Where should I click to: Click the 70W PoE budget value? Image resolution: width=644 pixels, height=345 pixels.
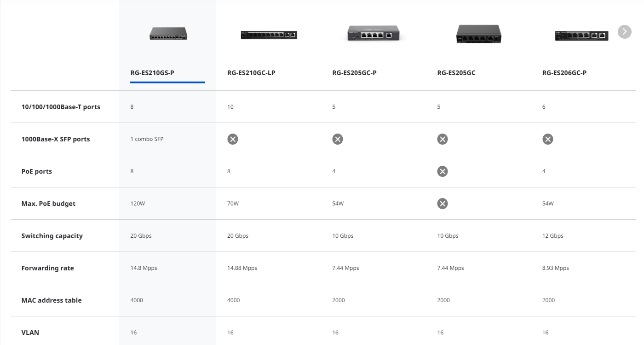(233, 204)
